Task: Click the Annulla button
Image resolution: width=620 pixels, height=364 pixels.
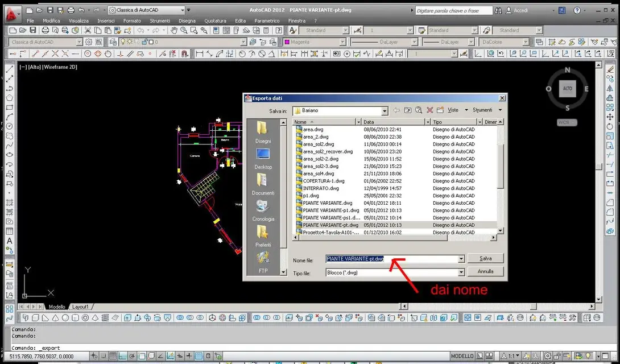Action: 486,271
